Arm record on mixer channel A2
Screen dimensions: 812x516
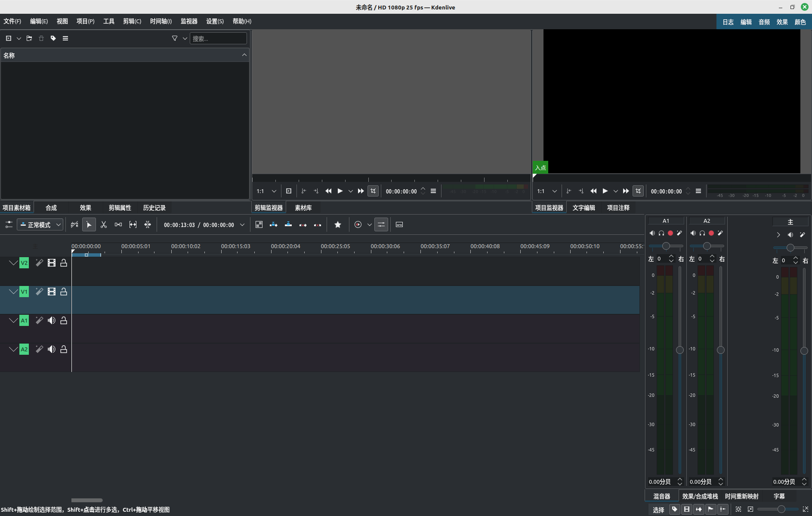point(711,233)
